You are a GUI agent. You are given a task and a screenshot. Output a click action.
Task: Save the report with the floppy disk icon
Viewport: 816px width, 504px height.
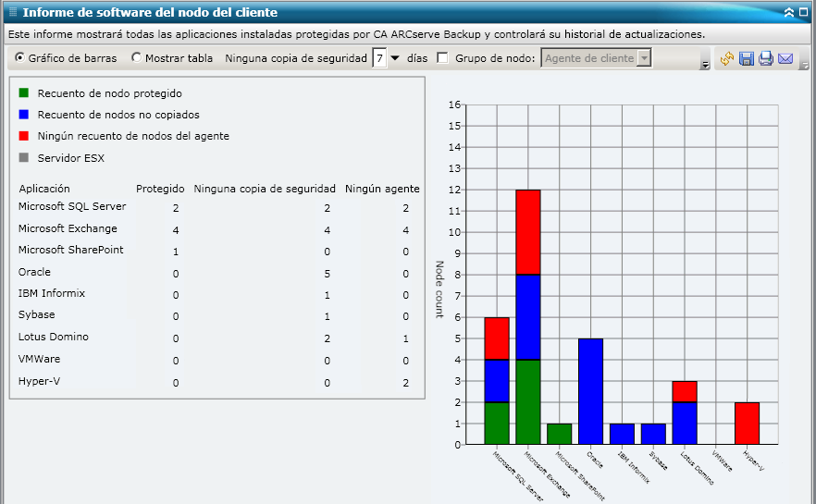pyautogui.click(x=747, y=58)
